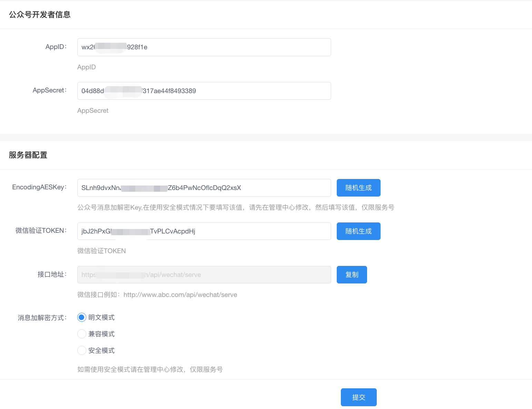
Task: Click the gray AppSecret hint text
Action: pyautogui.click(x=93, y=110)
